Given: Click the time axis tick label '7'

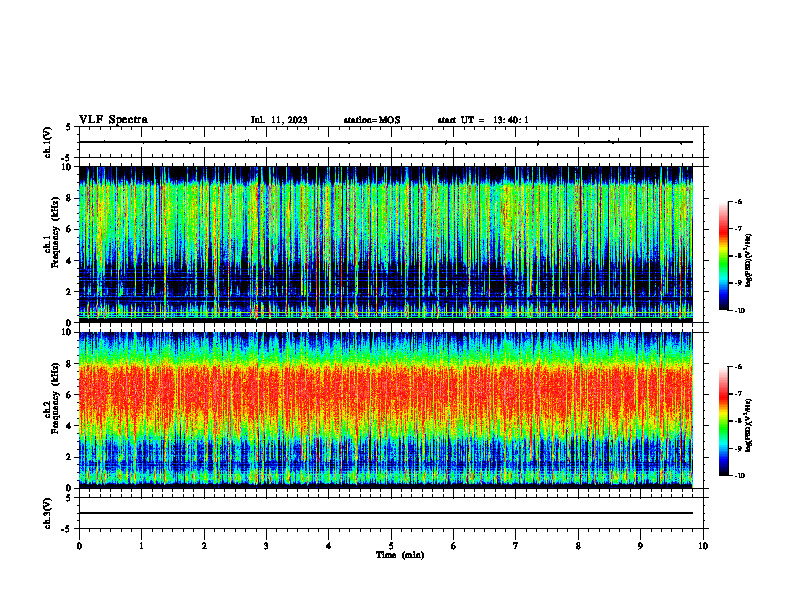Looking at the screenshot, I should [x=516, y=546].
